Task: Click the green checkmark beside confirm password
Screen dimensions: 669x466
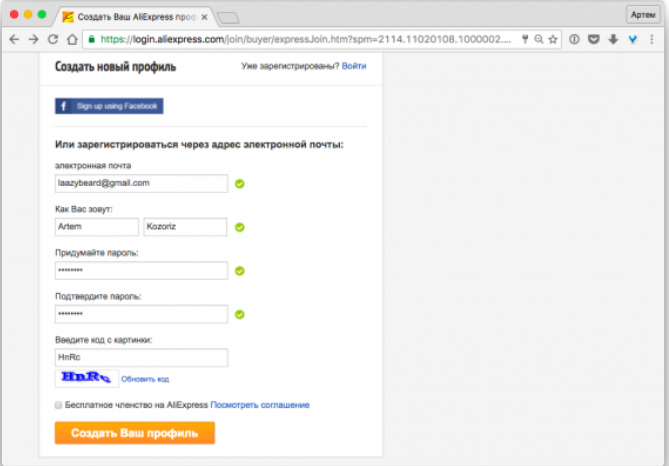Action: [x=240, y=315]
